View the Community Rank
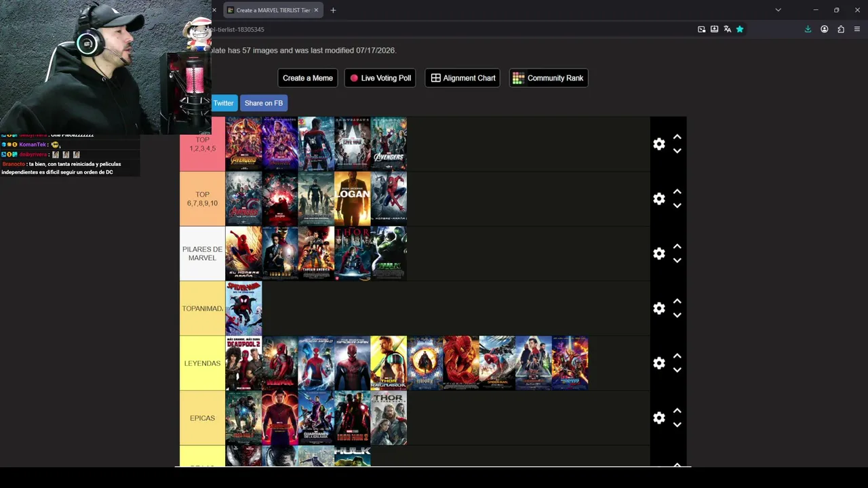Image resolution: width=868 pixels, height=488 pixels. (x=548, y=78)
